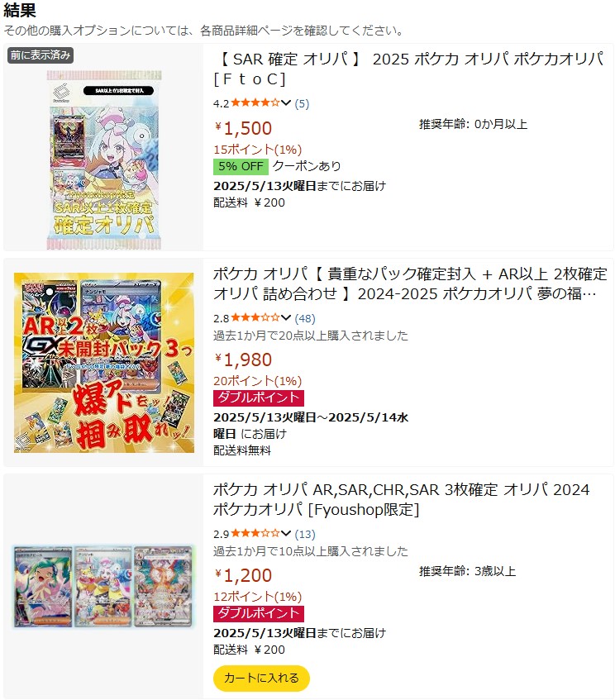Expand rating popover chevron beside 4.2 stars
This screenshot has width=615, height=700.
(x=286, y=103)
